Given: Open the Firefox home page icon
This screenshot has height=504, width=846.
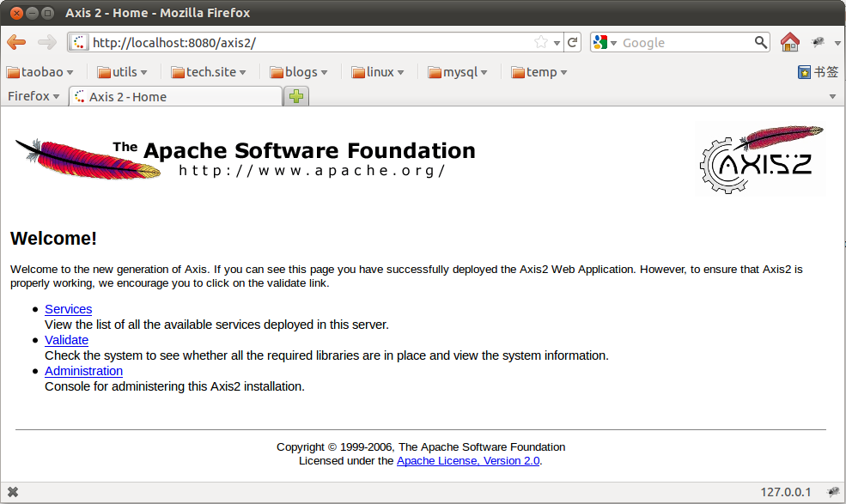Looking at the screenshot, I should pyautogui.click(x=790, y=42).
